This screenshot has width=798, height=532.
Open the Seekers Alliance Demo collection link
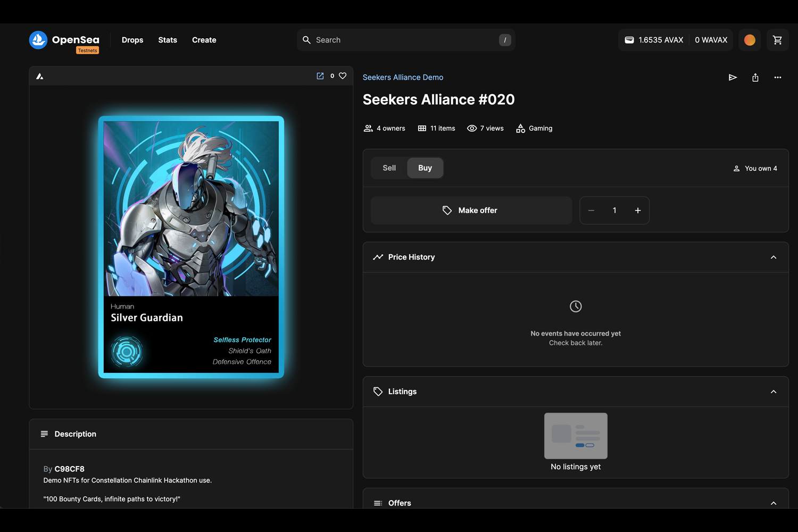click(x=403, y=77)
